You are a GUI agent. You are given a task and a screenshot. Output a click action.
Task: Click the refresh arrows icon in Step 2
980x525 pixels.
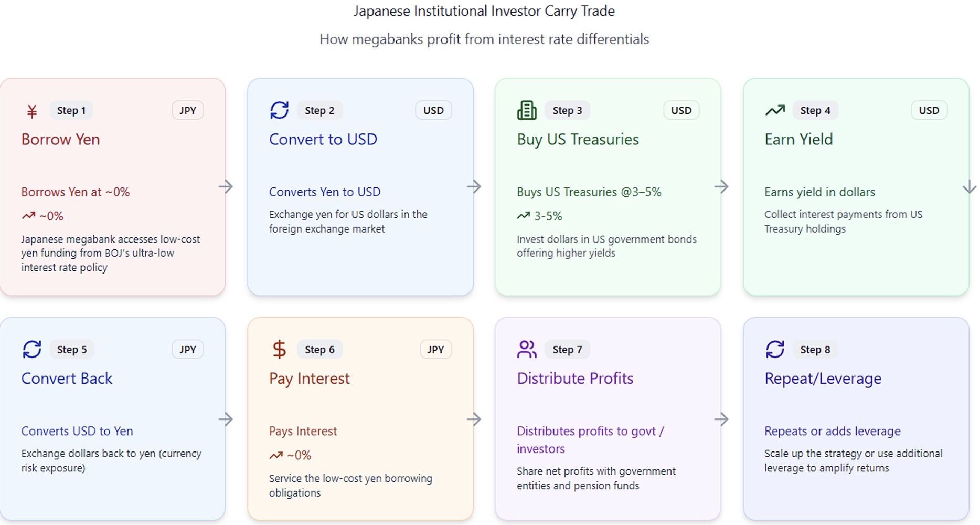tap(279, 110)
